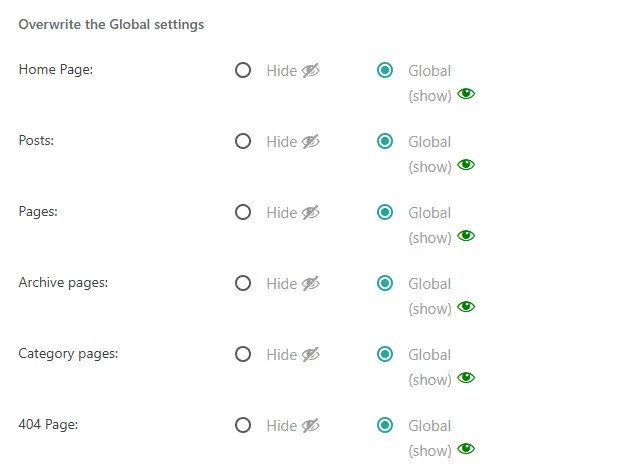Image resolution: width=634 pixels, height=471 pixels.
Task: Select the Hide radio for Pages
Action: click(x=243, y=212)
